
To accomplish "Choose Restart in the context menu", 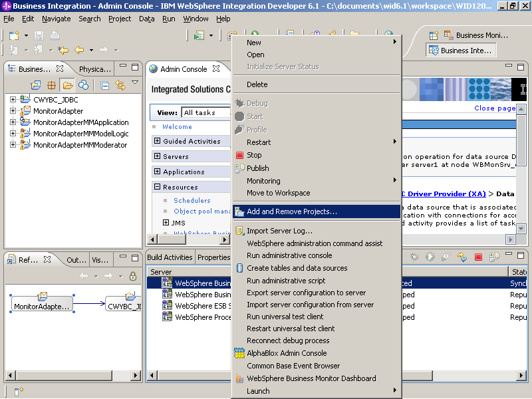I will pyautogui.click(x=317, y=142).
